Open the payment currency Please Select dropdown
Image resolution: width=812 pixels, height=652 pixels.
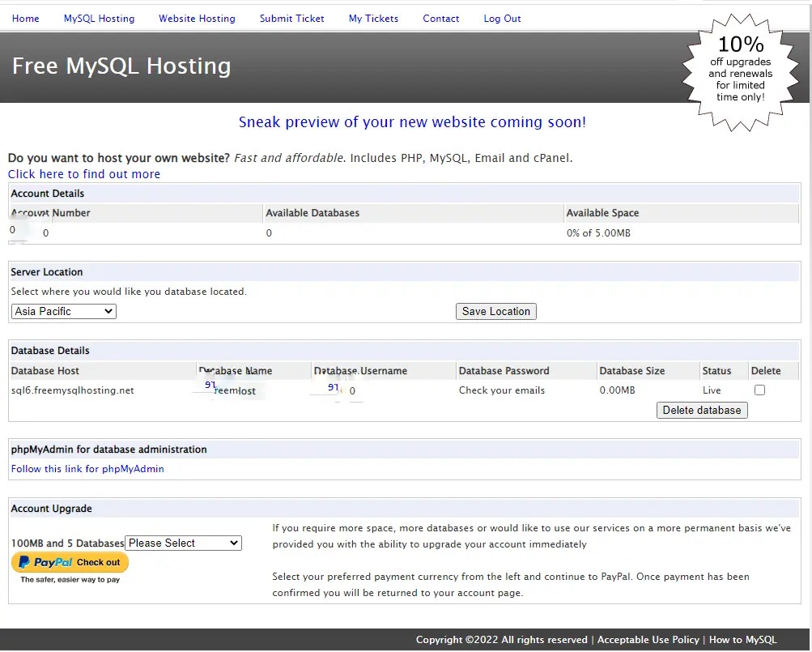[x=183, y=543]
